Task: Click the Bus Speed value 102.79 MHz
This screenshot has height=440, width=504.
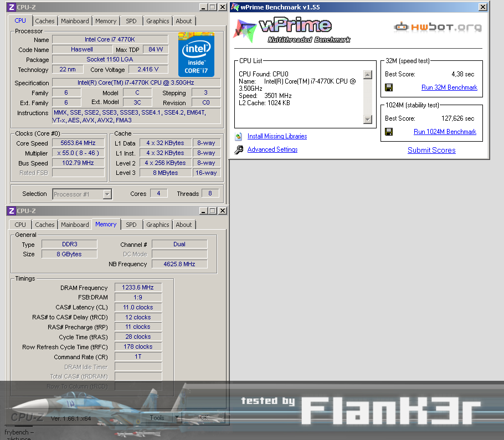Action: [x=78, y=163]
